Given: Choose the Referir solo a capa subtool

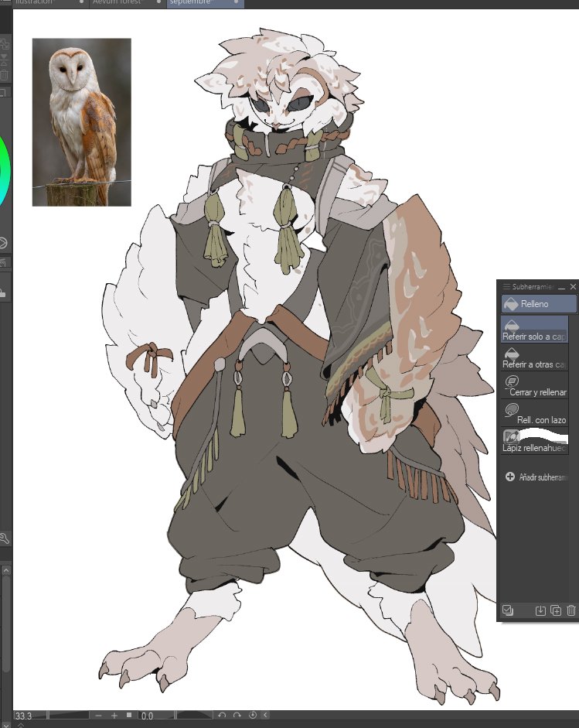Looking at the screenshot, I should (x=534, y=329).
